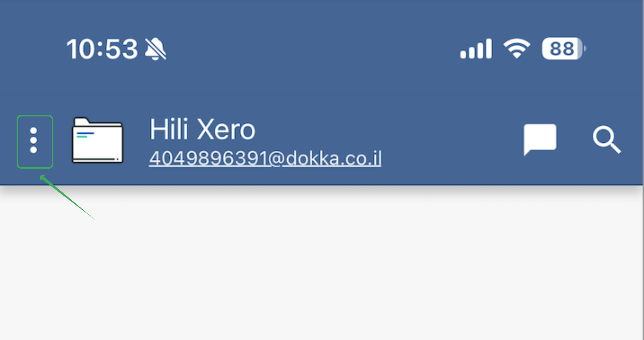Screen dimensions: 644x340
Task: Open the 4049896391@dokka.co.il email link
Action: pyautogui.click(x=266, y=158)
